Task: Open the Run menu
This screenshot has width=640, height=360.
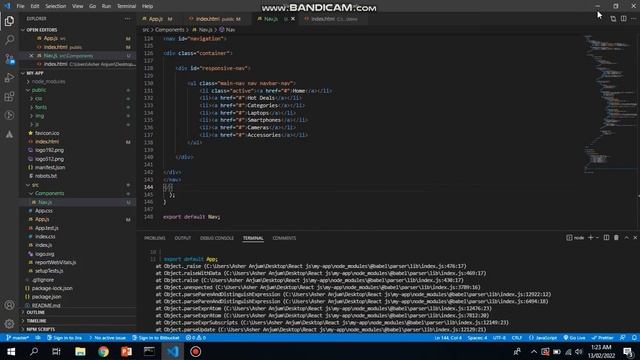Action: pyautogui.click(x=107, y=6)
